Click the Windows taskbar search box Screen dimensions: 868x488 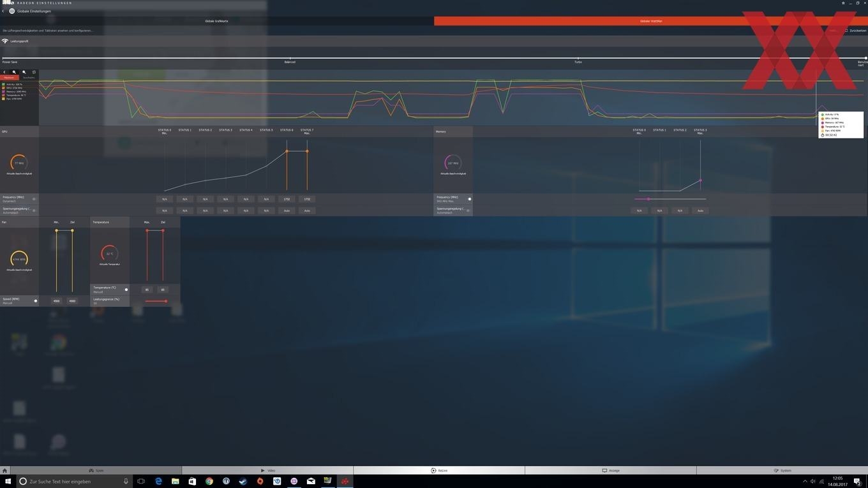[74, 482]
